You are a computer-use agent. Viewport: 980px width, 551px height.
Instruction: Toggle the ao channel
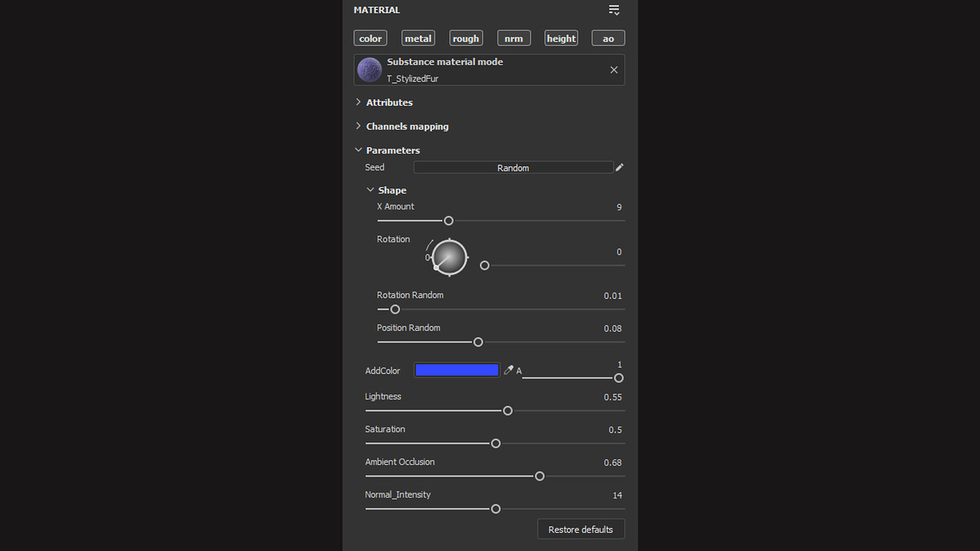pyautogui.click(x=608, y=39)
